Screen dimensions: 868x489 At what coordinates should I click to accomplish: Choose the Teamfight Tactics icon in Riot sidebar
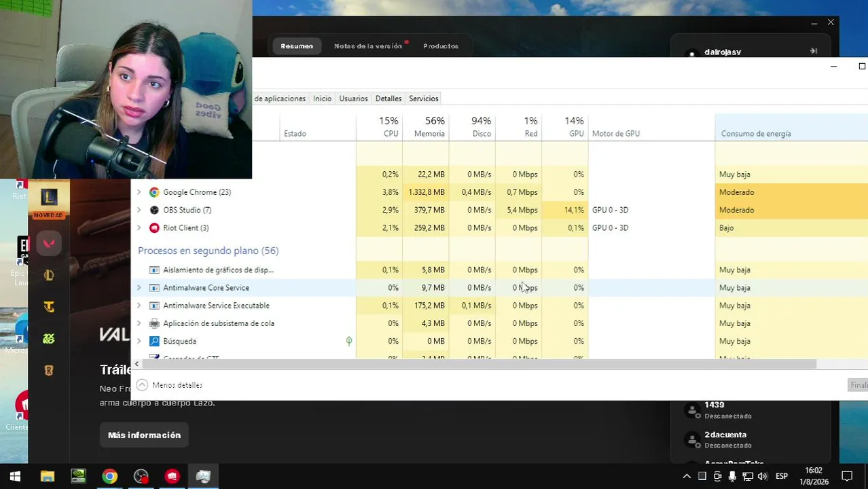pos(49,307)
